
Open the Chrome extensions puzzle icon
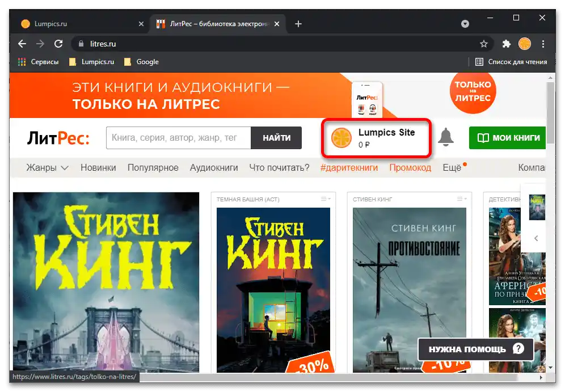506,44
